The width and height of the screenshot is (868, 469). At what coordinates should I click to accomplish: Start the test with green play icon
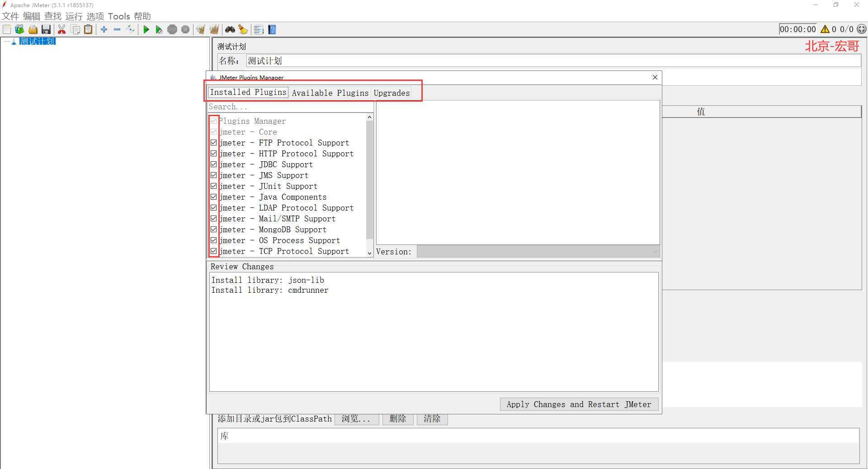146,29
